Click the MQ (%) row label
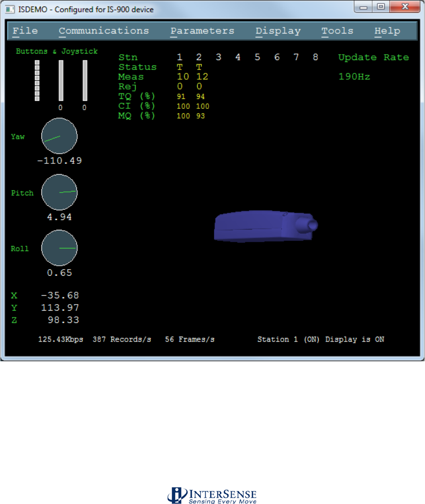 click(137, 116)
